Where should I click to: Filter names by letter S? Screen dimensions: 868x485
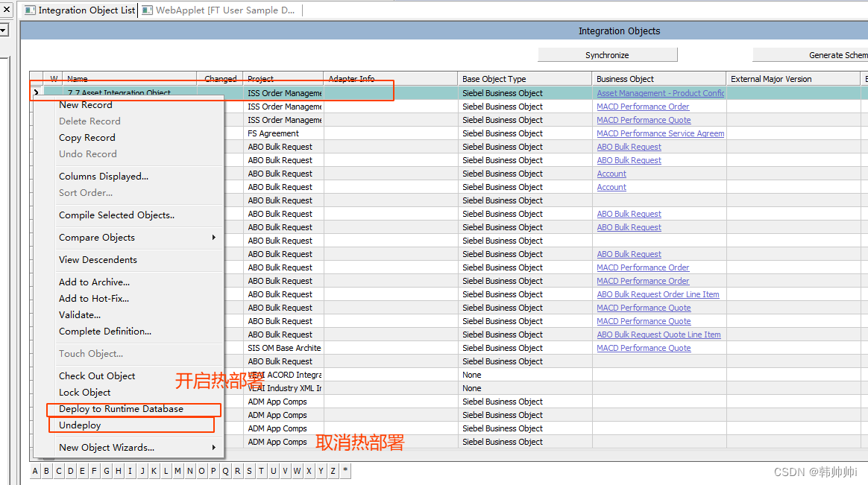[249, 471]
